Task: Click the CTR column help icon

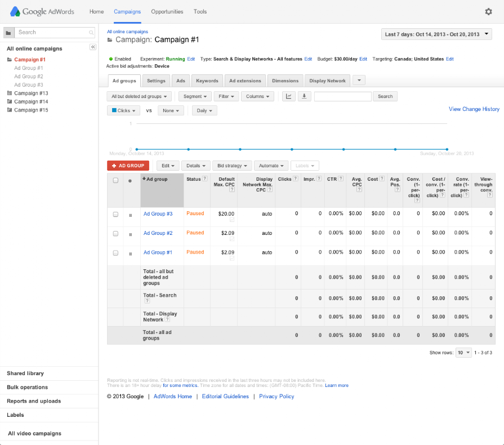Action: [341, 179]
